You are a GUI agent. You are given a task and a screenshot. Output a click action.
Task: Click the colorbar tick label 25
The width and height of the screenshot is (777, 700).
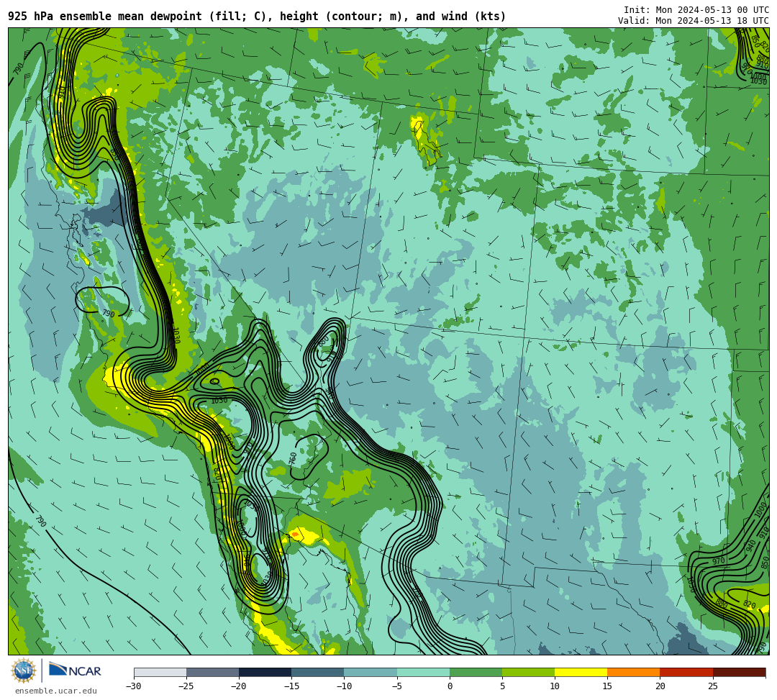click(712, 686)
